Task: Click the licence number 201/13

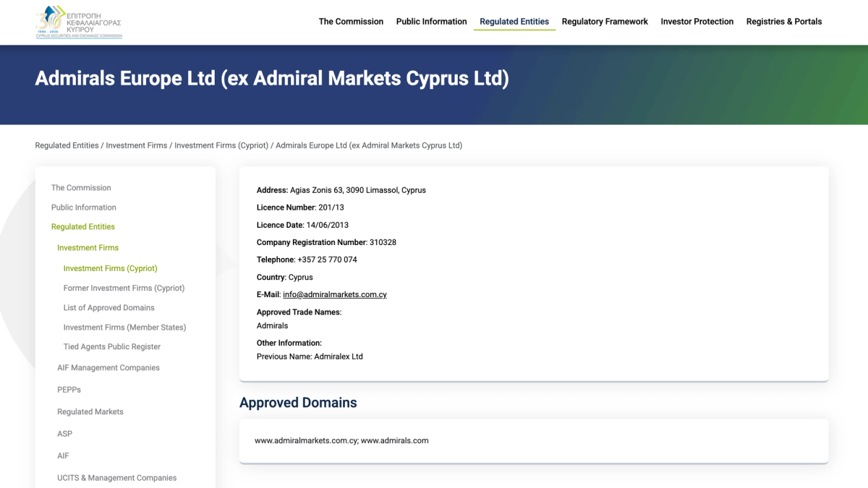Action: (x=332, y=207)
